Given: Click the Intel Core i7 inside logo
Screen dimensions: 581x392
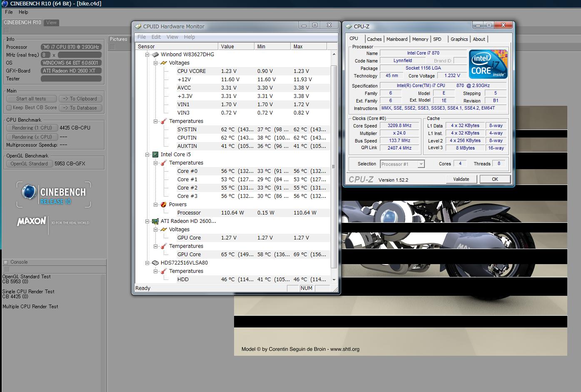Looking at the screenshot, I should (488, 64).
